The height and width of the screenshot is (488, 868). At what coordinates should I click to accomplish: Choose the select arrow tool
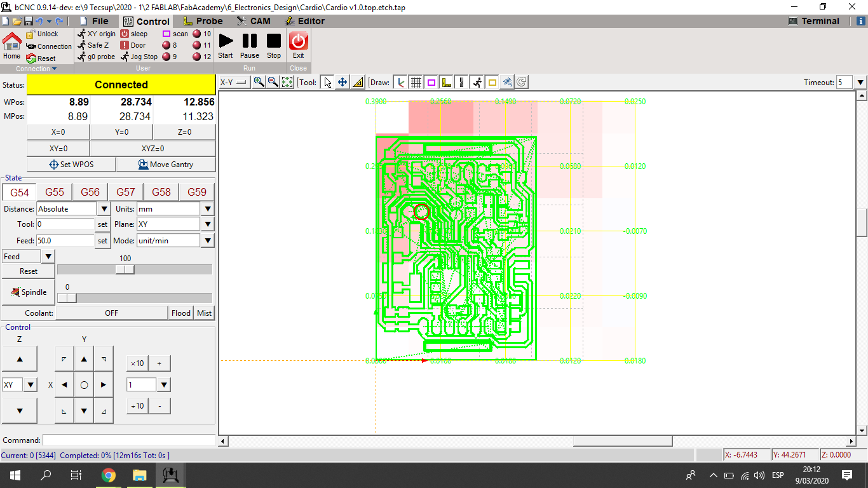point(328,82)
